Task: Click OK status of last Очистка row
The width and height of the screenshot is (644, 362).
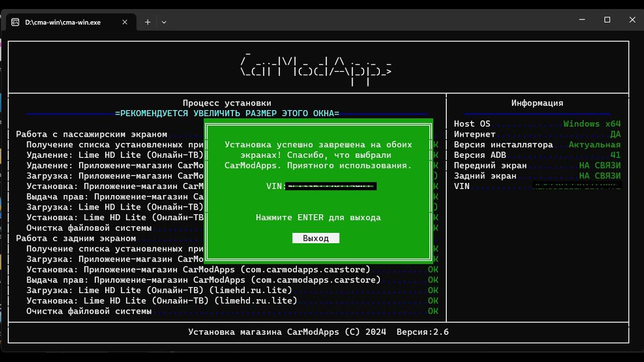Action: tap(433, 311)
